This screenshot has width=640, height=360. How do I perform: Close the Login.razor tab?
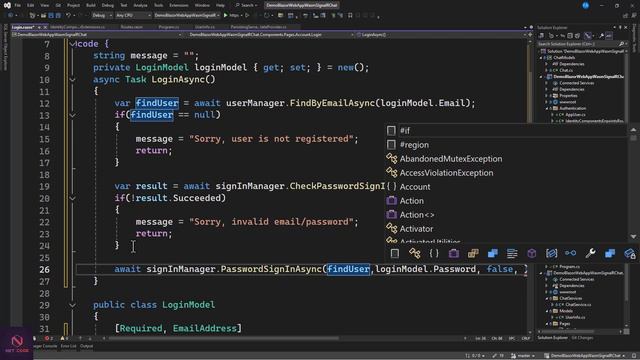pos(45,27)
